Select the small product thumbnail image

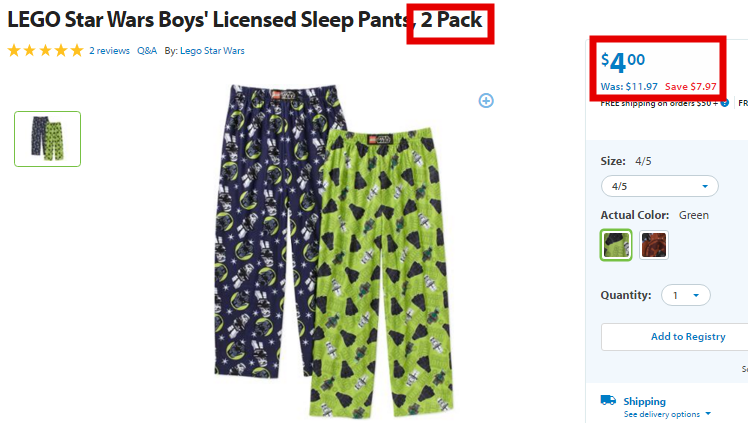[x=47, y=139]
